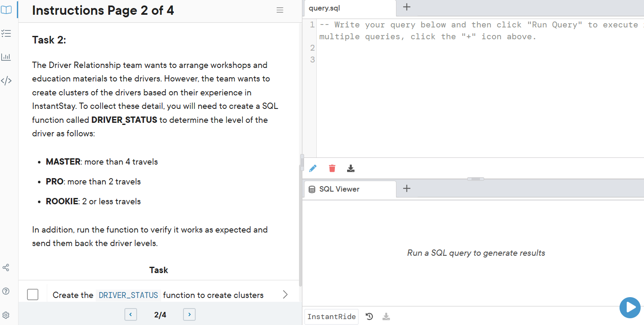Click the blue pencil edit icon
This screenshot has width=644, height=325.
click(x=313, y=168)
